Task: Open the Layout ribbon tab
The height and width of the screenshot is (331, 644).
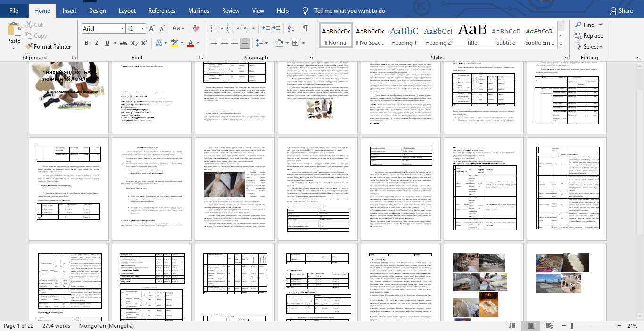Action: click(x=127, y=10)
